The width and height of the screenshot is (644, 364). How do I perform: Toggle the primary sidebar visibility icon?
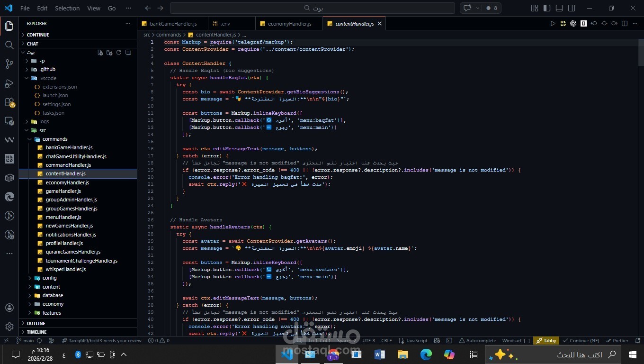pyautogui.click(x=546, y=8)
